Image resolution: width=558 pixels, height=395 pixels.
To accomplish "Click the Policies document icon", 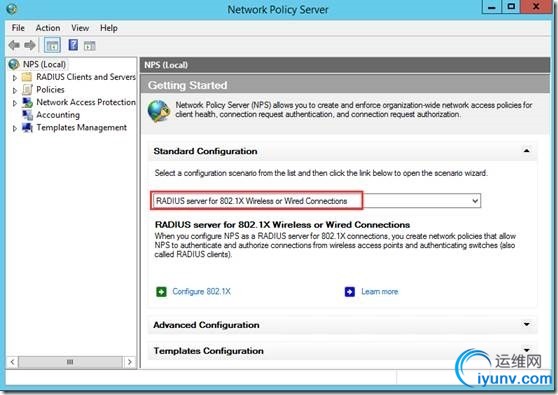I will (x=27, y=90).
